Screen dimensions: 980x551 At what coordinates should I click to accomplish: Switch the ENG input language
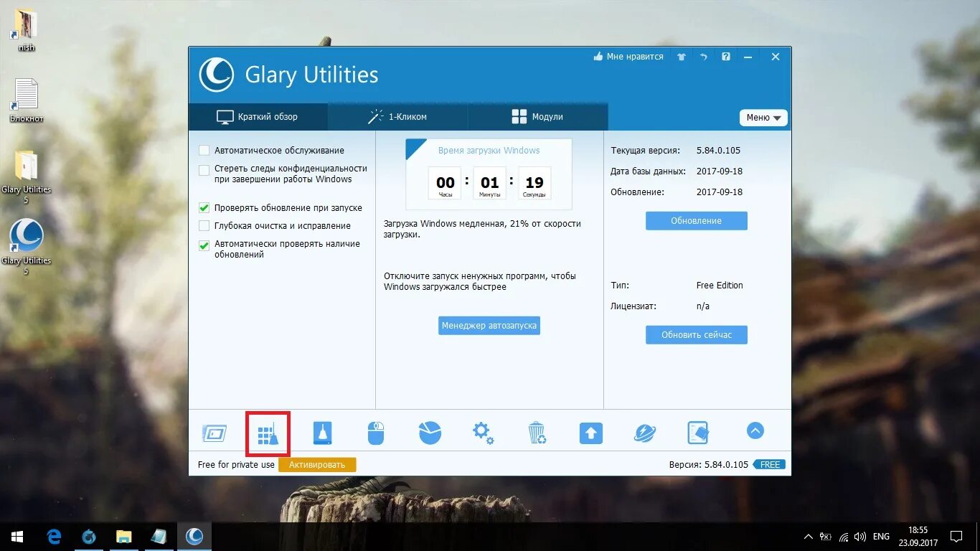(881, 536)
